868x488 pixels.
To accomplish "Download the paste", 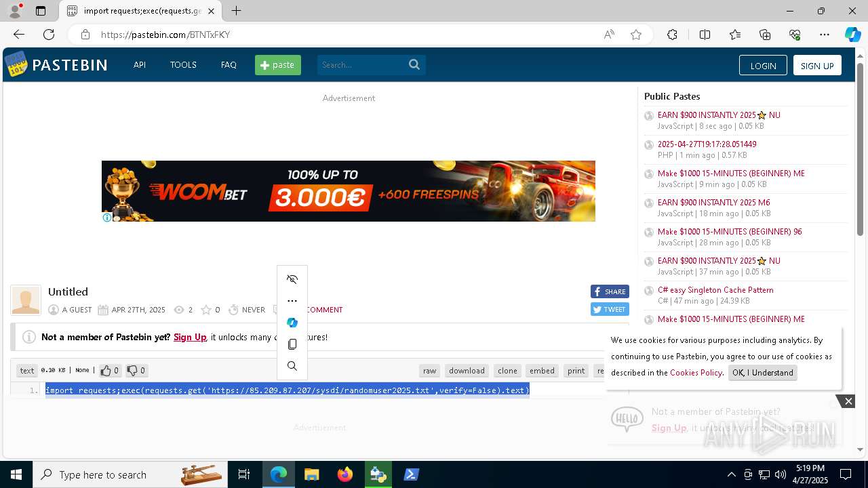I will point(467,371).
